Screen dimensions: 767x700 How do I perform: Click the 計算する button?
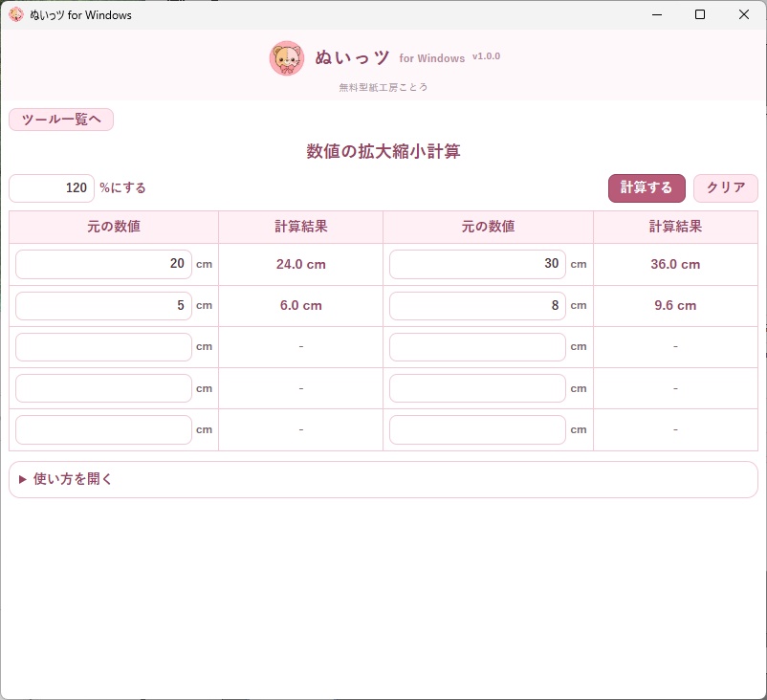[x=646, y=187]
